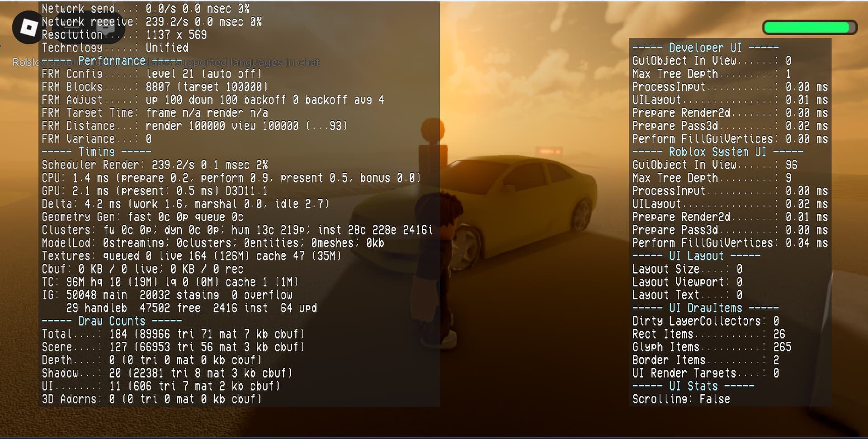Click "Prepare Pass3d" 0.02 ms line
Screen dimensions: 868x439
(730, 126)
